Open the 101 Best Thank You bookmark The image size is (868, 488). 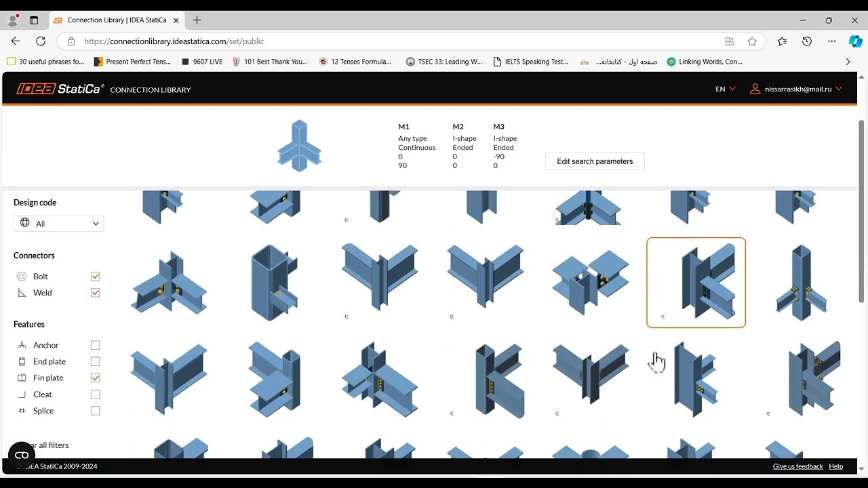pyautogui.click(x=270, y=62)
